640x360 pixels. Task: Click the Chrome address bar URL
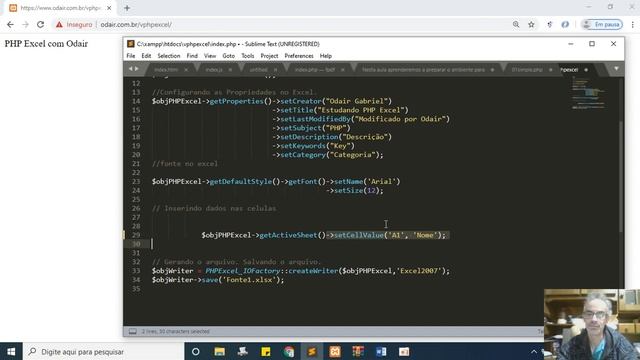(x=136, y=24)
